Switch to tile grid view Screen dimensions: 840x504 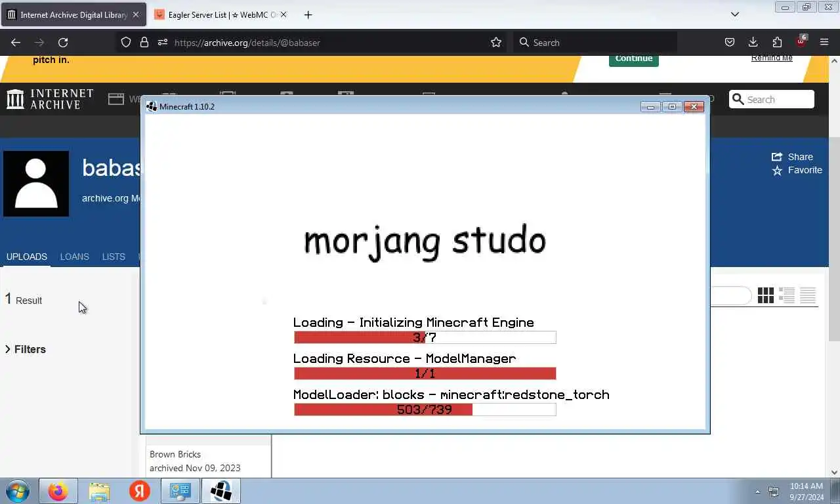point(766,295)
